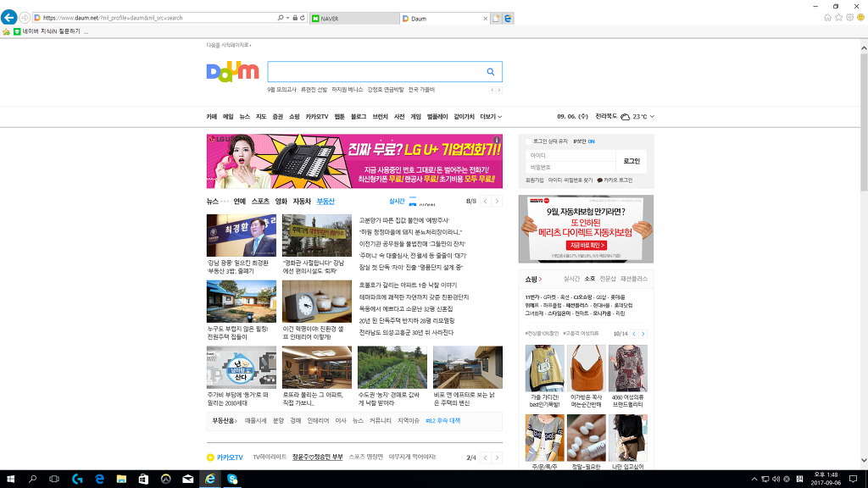Click the browser Forward arrow button

tap(25, 18)
